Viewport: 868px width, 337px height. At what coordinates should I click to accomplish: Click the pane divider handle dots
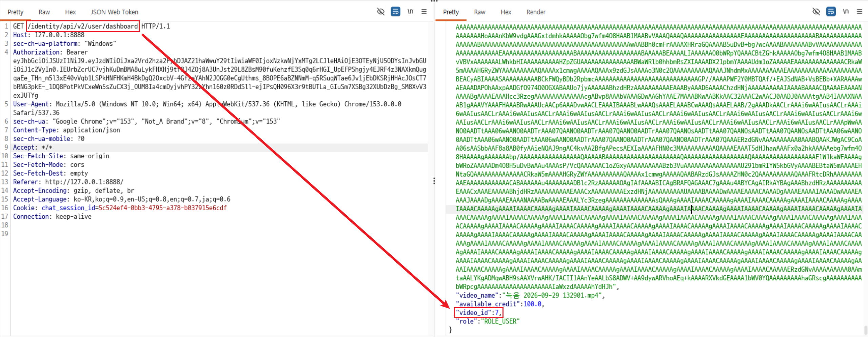434,181
